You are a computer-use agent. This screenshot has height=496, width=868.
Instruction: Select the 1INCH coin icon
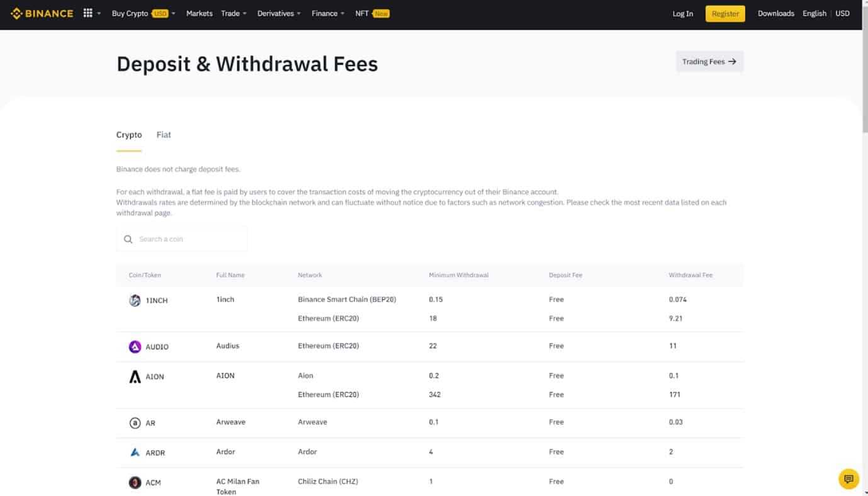pyautogui.click(x=135, y=300)
